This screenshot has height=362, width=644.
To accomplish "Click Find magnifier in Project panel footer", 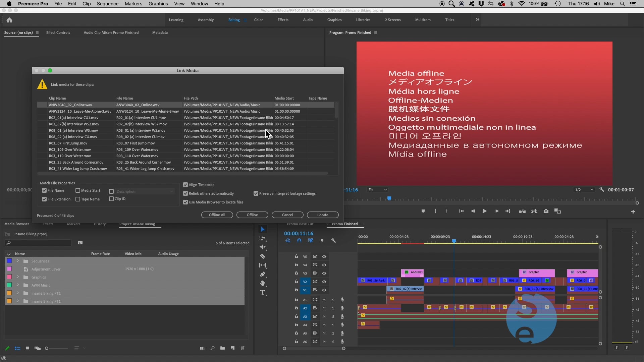I will pyautogui.click(x=212, y=348).
